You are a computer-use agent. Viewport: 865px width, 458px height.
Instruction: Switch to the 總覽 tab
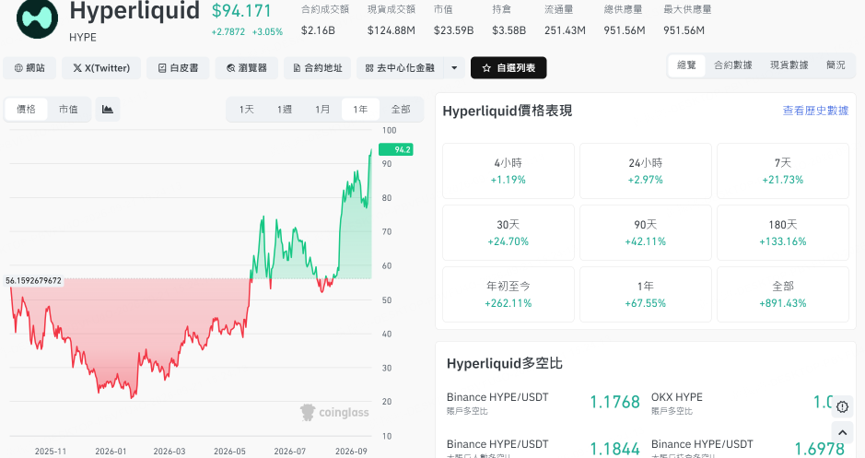coord(686,65)
